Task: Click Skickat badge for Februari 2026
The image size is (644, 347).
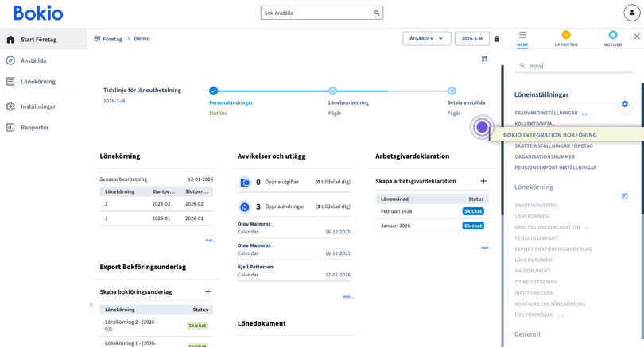Action: (473, 211)
